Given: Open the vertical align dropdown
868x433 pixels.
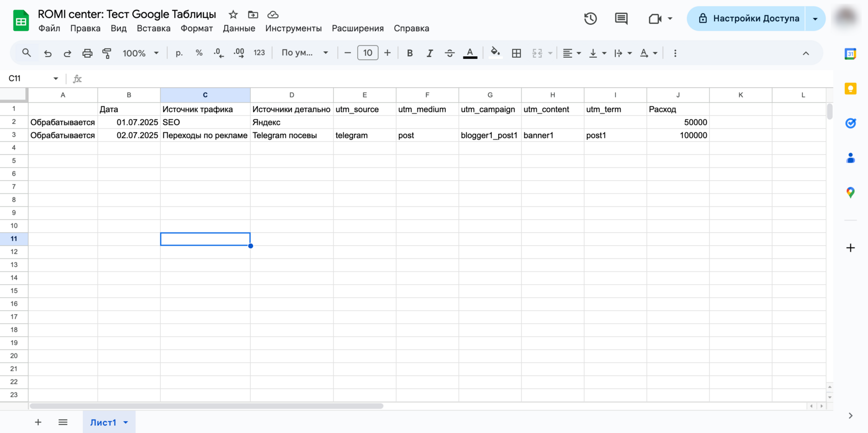Looking at the screenshot, I should coord(597,53).
